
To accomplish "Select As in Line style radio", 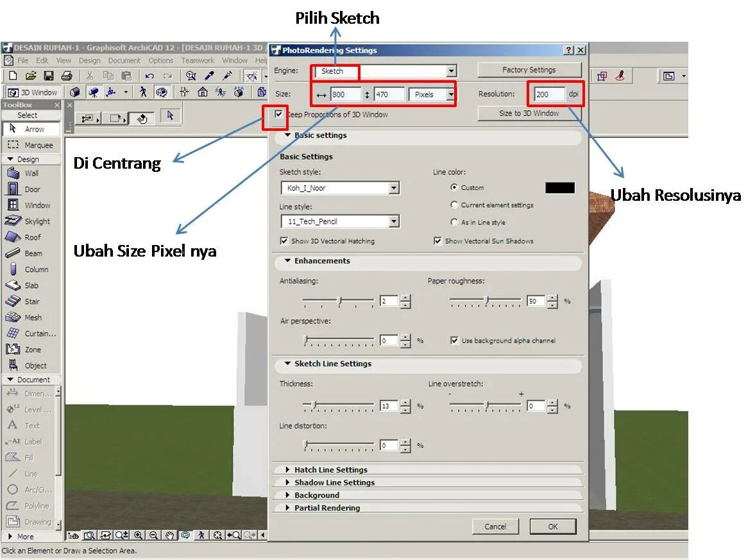I will (454, 222).
